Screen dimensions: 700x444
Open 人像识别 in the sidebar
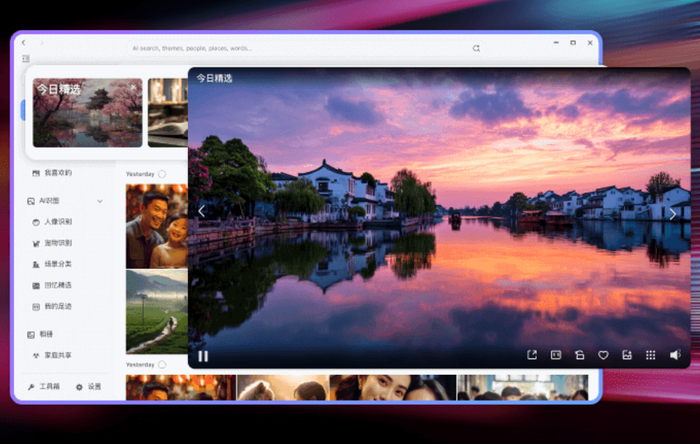click(58, 222)
